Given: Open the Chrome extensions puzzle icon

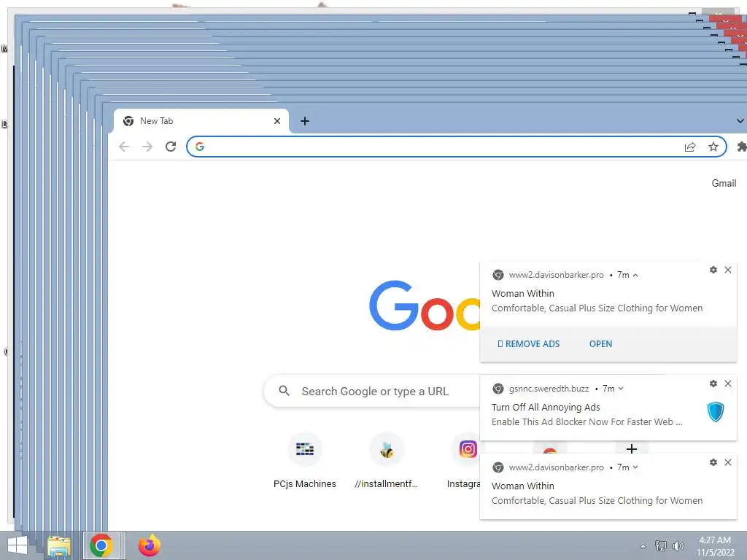Looking at the screenshot, I should (741, 147).
